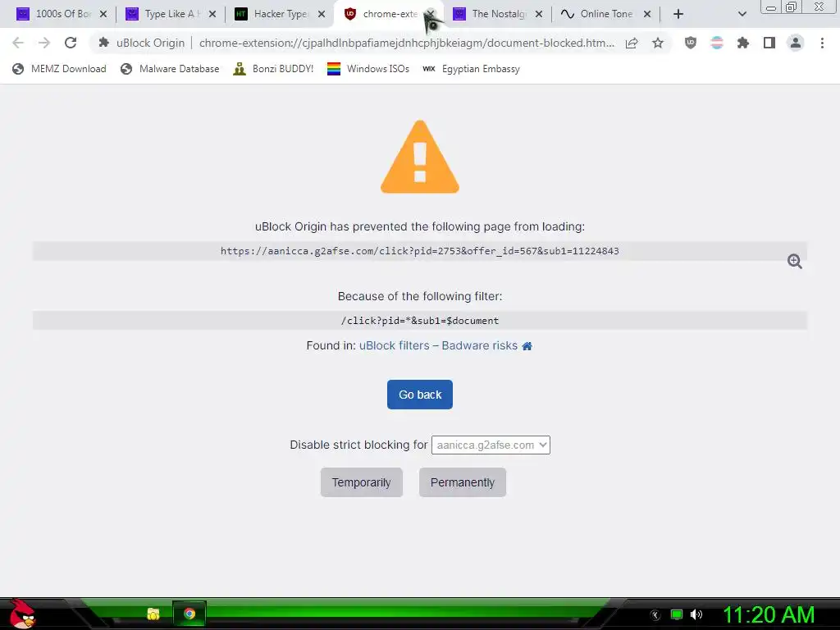The width and height of the screenshot is (840, 630).
Task: Click the Chrome taskbar icon
Action: click(x=189, y=614)
